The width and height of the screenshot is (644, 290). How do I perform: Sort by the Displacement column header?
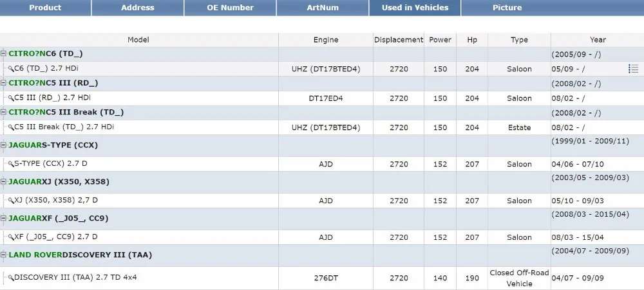399,40
